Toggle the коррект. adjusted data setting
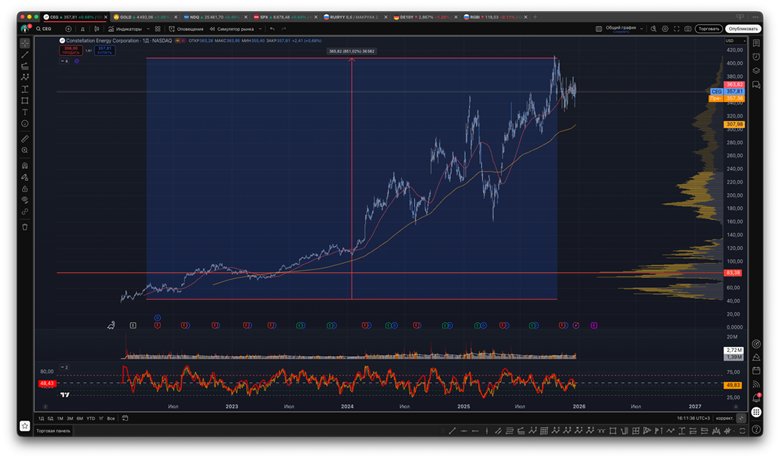The height and width of the screenshot is (459, 780). [724, 418]
